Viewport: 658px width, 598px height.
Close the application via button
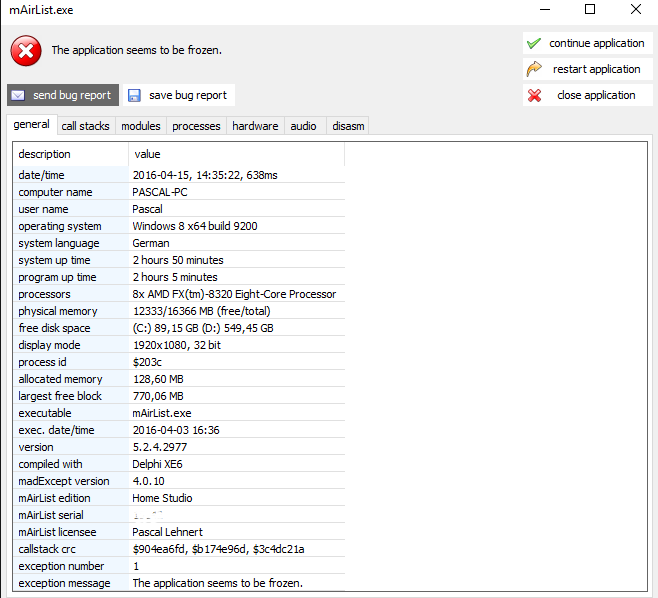tap(588, 95)
